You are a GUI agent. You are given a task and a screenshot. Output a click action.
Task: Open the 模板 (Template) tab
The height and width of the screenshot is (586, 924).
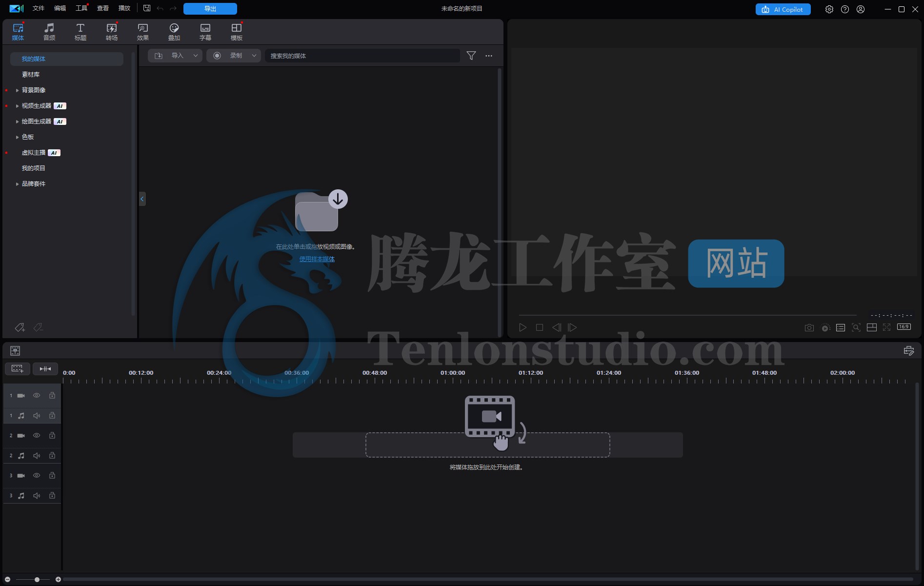click(x=237, y=32)
